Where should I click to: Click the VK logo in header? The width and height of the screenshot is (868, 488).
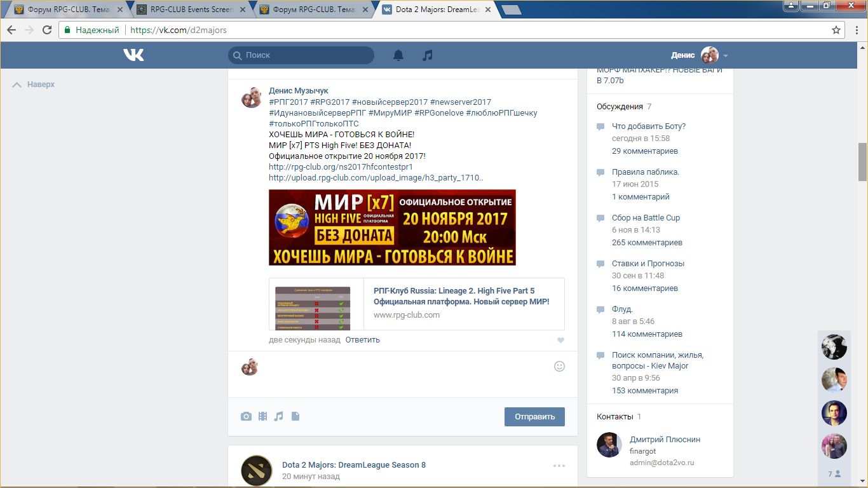pyautogui.click(x=134, y=55)
